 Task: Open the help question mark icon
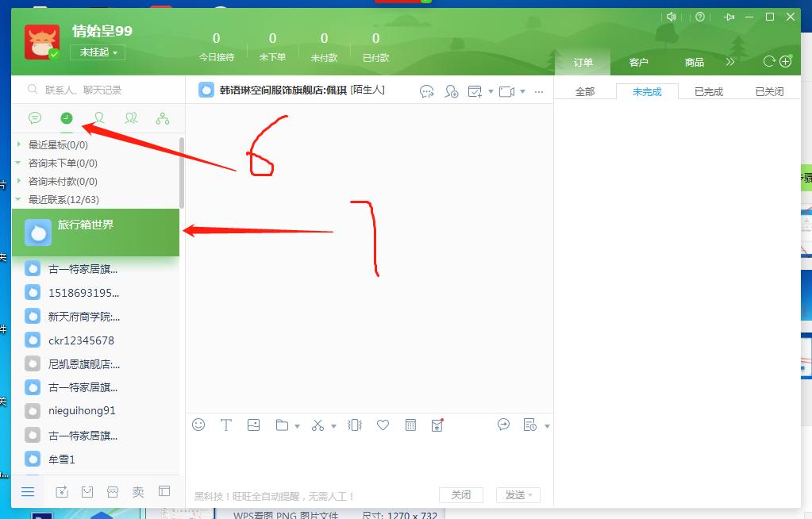pos(700,17)
